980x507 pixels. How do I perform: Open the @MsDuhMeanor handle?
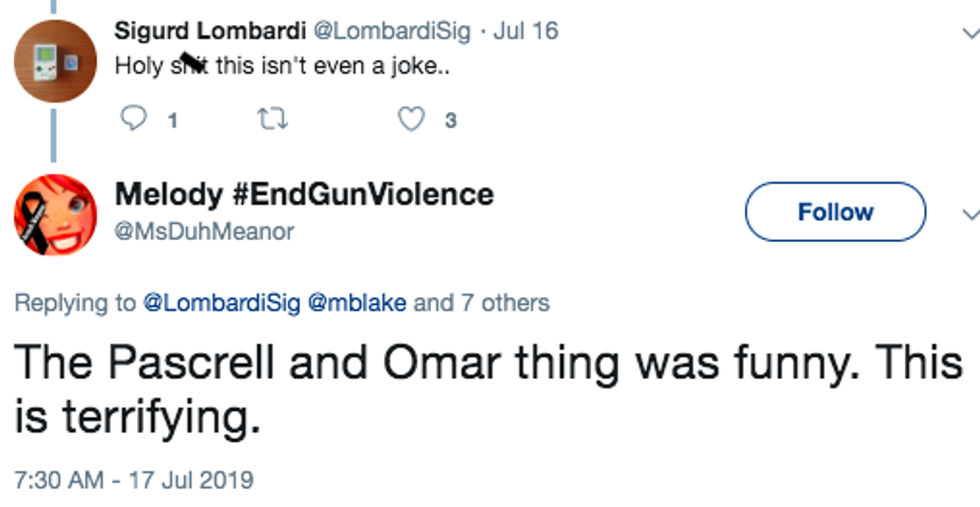click(205, 232)
